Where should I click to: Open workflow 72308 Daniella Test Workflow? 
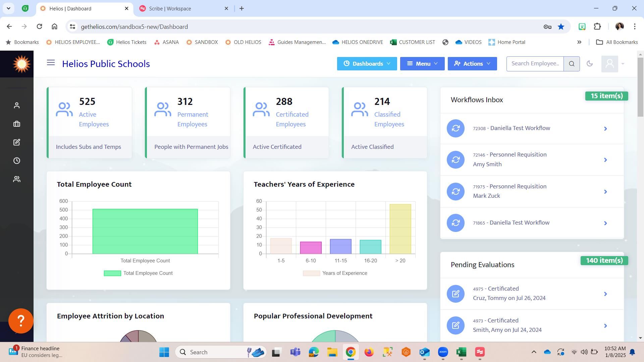click(520, 128)
